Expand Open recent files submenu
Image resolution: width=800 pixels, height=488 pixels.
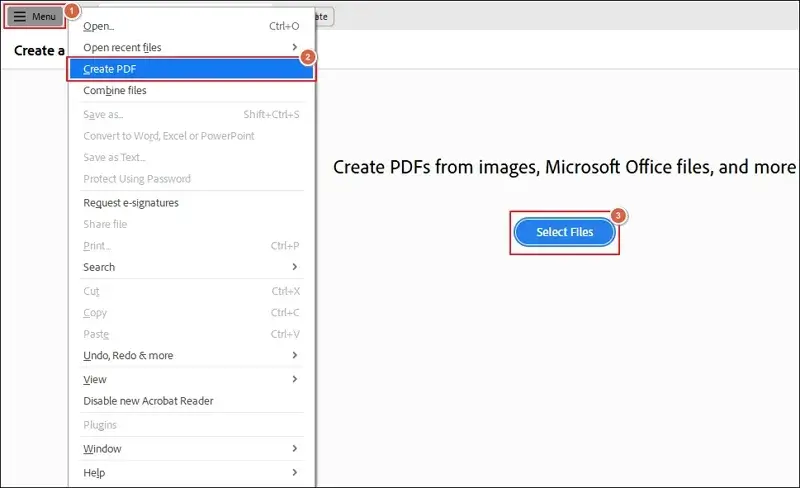tap(191, 47)
